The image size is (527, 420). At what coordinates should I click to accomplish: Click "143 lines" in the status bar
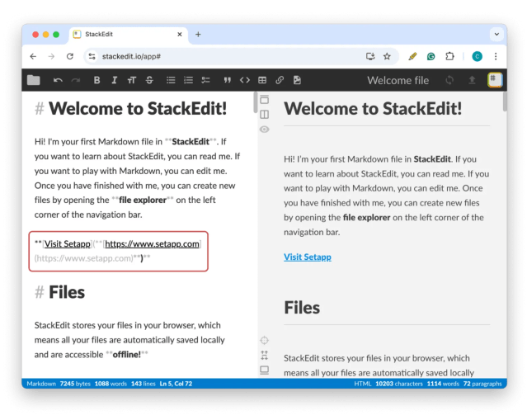[144, 384]
